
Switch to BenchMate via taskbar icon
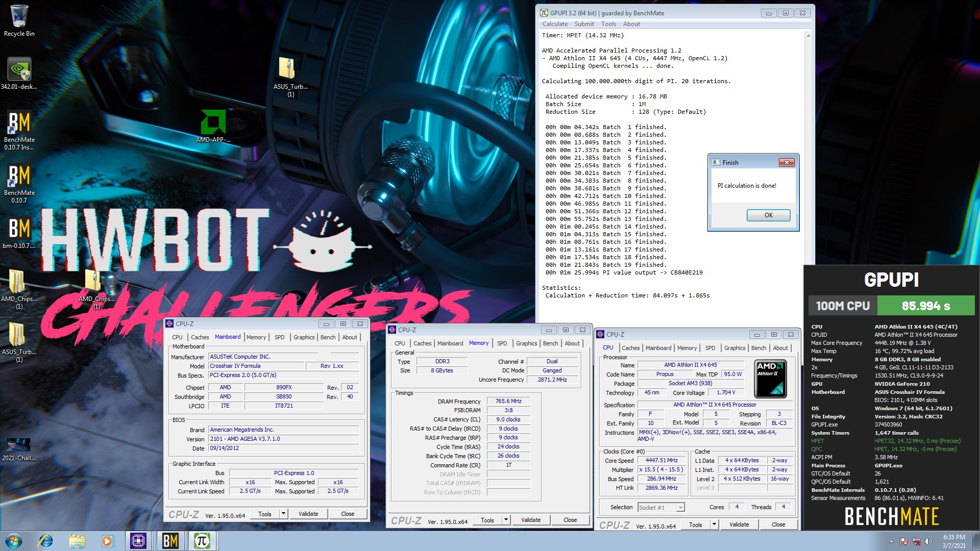tap(170, 541)
